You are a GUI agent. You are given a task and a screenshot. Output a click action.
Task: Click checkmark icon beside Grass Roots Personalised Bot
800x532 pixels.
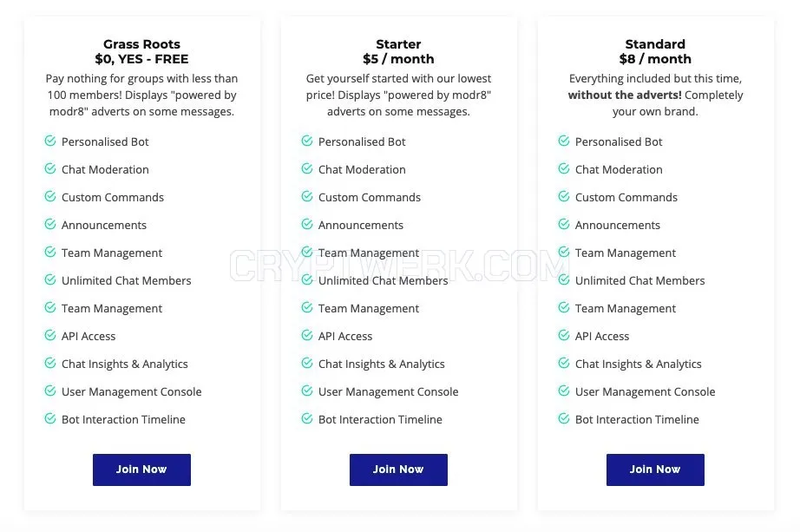point(50,141)
